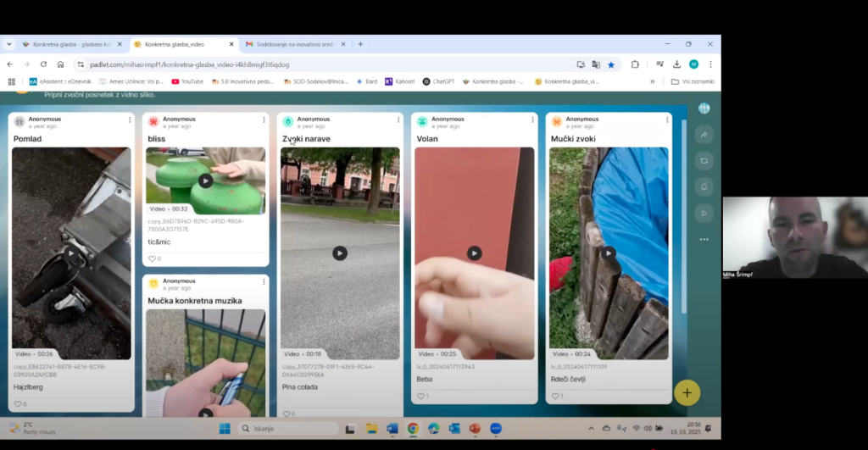Bookmark this page with star icon

(x=611, y=64)
